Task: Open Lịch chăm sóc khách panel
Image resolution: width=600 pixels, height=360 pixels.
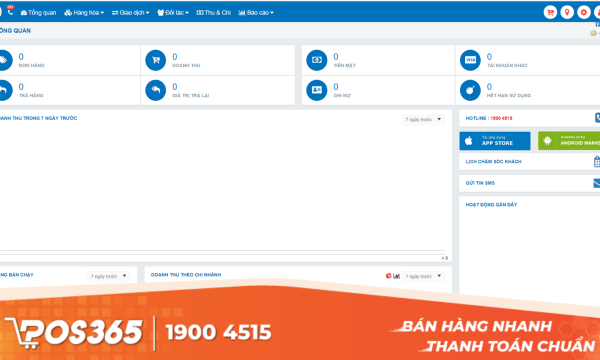Action: (x=530, y=162)
